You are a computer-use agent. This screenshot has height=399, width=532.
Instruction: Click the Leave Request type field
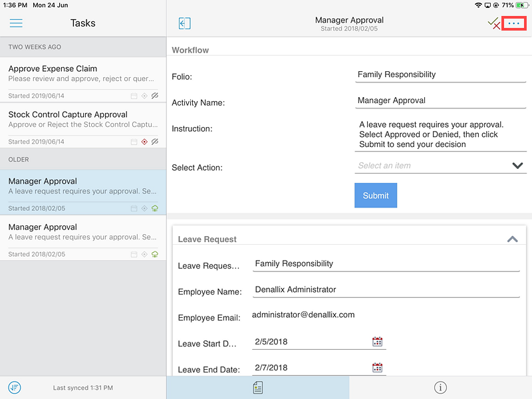[x=386, y=263]
